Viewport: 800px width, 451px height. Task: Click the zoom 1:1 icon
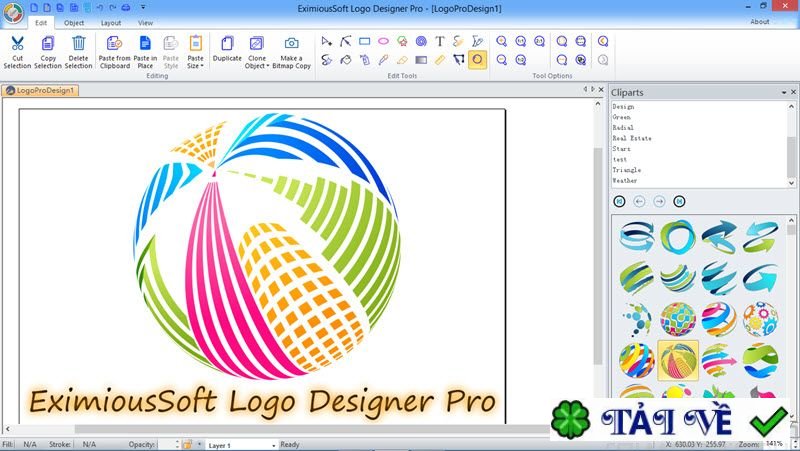click(520, 41)
